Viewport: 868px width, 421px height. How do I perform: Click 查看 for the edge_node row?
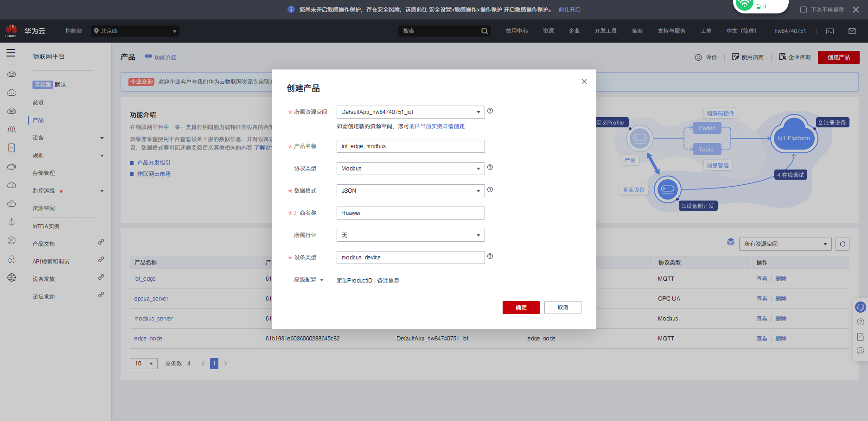coord(762,339)
